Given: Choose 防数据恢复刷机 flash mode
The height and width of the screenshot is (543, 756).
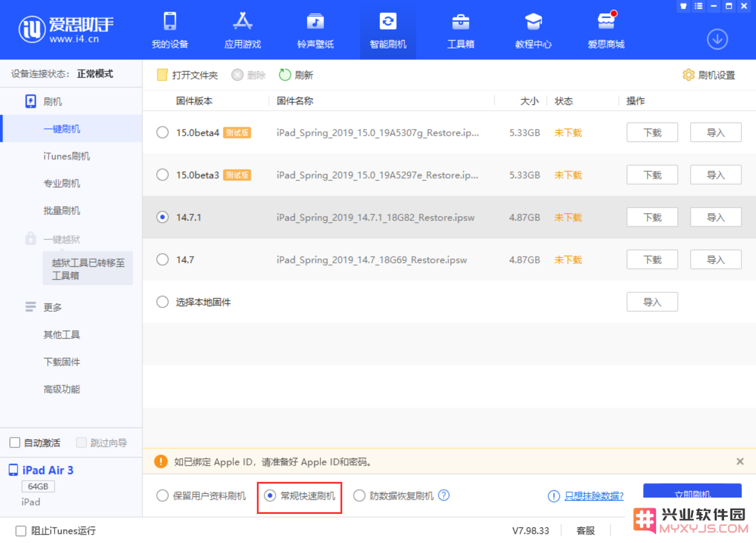Looking at the screenshot, I should [x=359, y=496].
